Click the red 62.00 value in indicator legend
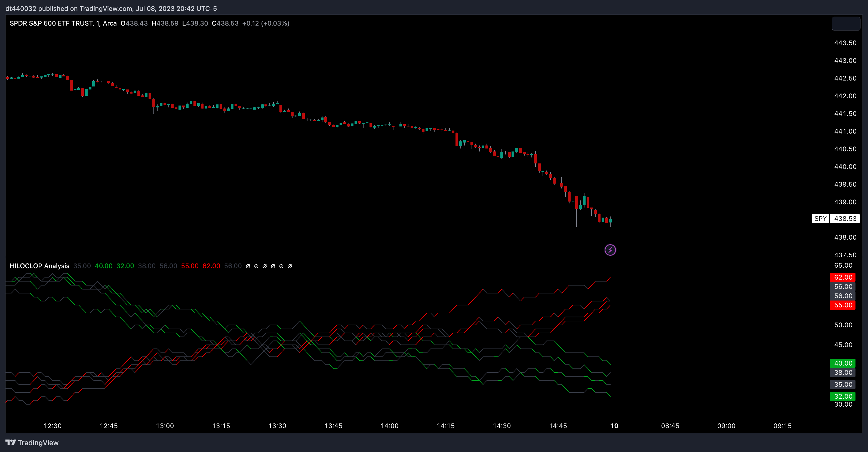The height and width of the screenshot is (452, 868). tap(211, 266)
